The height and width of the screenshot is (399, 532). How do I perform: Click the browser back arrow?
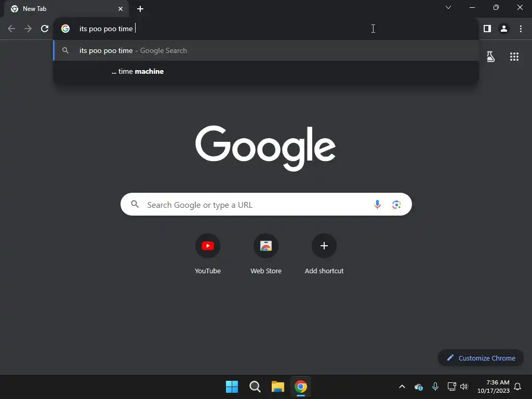[11, 29]
